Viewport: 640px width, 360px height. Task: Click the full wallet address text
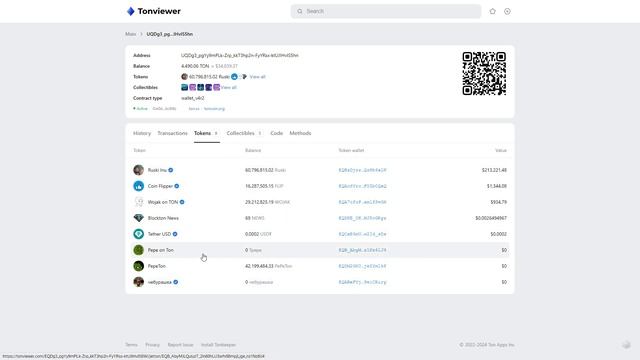click(240, 55)
